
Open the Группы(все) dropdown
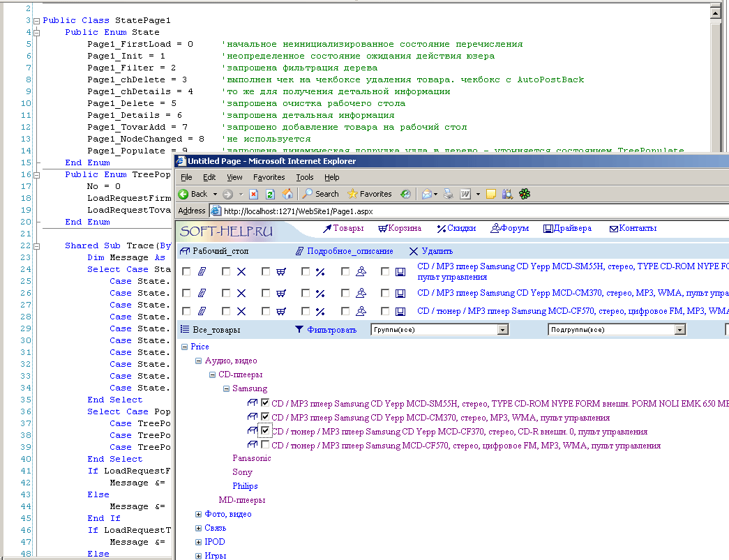502,330
